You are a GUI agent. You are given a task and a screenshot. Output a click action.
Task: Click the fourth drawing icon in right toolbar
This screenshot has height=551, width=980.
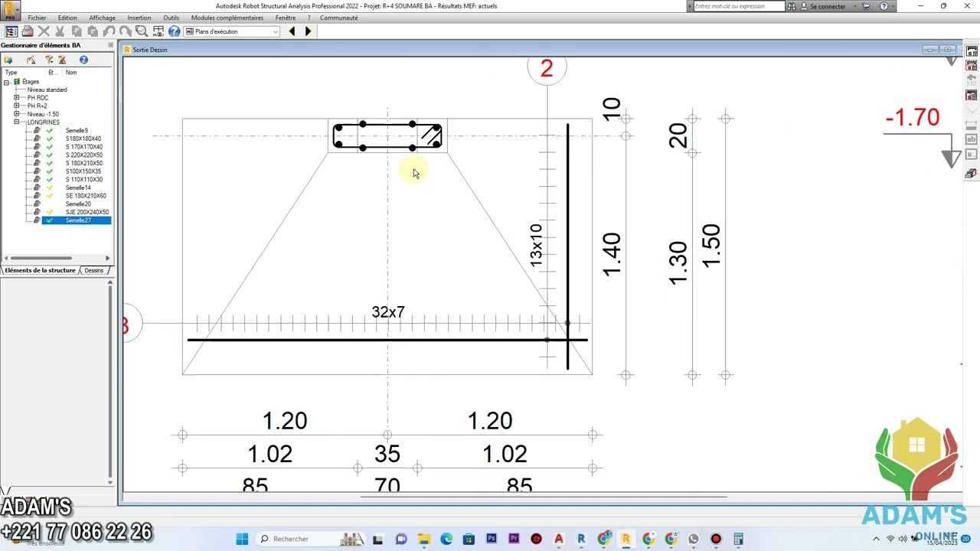971,95
